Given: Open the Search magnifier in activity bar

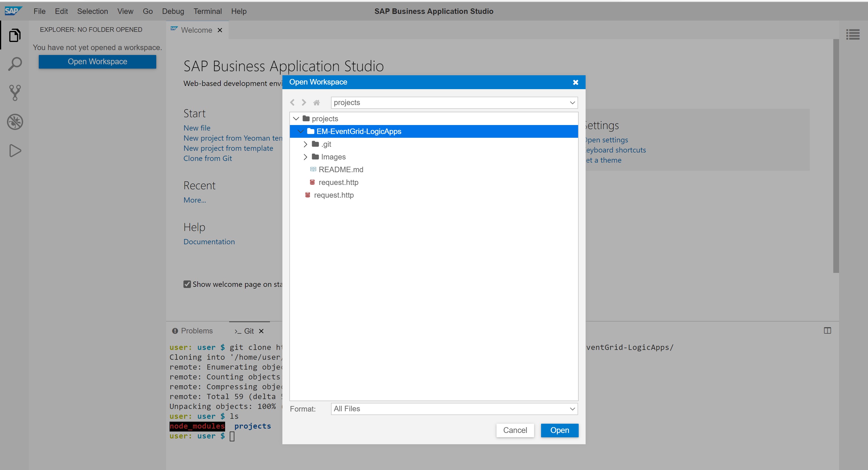Looking at the screenshot, I should pyautogui.click(x=14, y=64).
